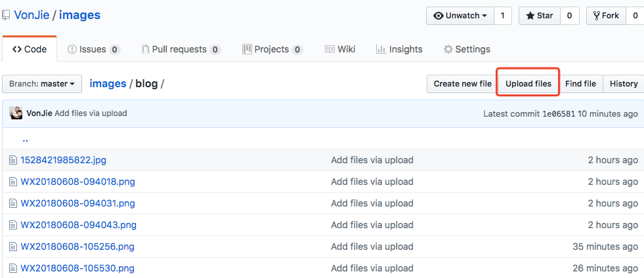Click file icon beside WX20180608-105256.png
The image size is (644, 278).
(x=14, y=247)
